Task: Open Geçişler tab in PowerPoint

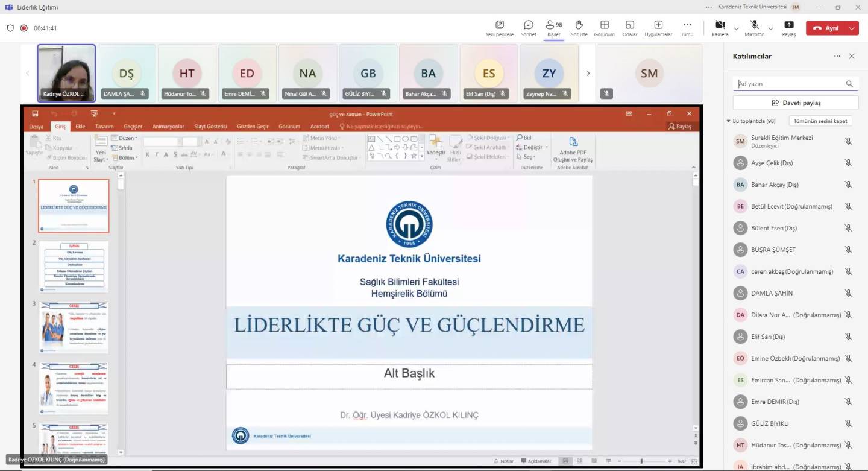Action: click(133, 127)
